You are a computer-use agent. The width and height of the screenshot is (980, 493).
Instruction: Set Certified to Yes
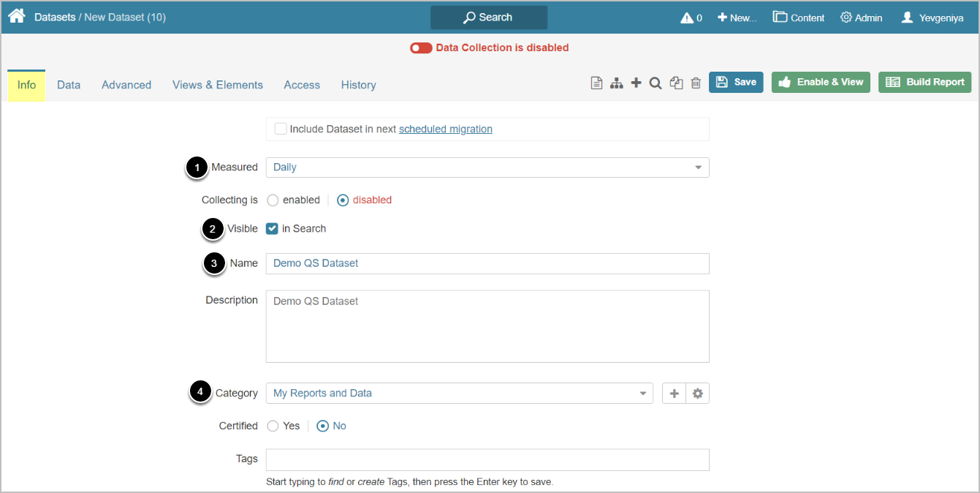pos(273,426)
